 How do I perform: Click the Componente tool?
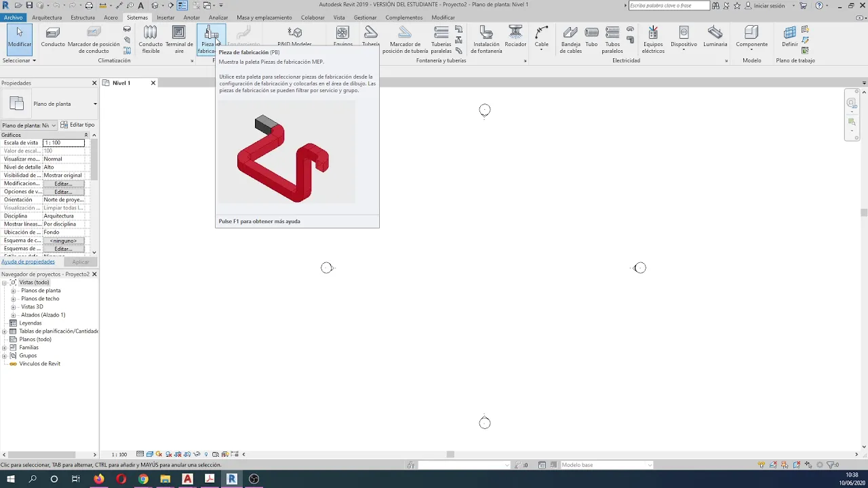751,38
